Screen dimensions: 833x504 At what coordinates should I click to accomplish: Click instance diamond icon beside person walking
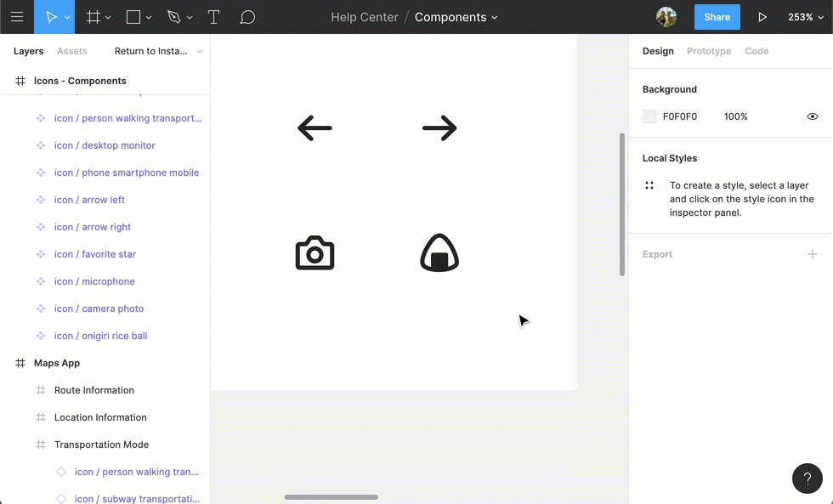[61, 472]
